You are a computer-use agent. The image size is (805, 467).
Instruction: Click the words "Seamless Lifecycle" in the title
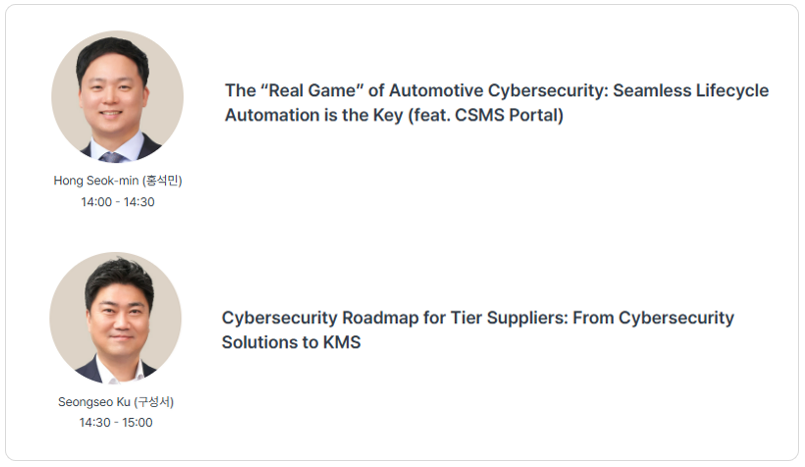(691, 90)
